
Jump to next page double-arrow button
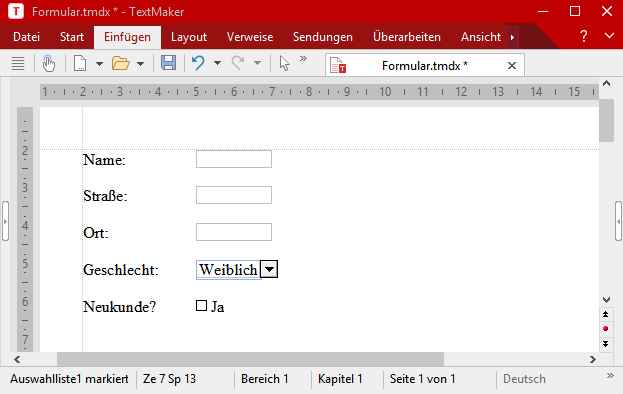(606, 344)
